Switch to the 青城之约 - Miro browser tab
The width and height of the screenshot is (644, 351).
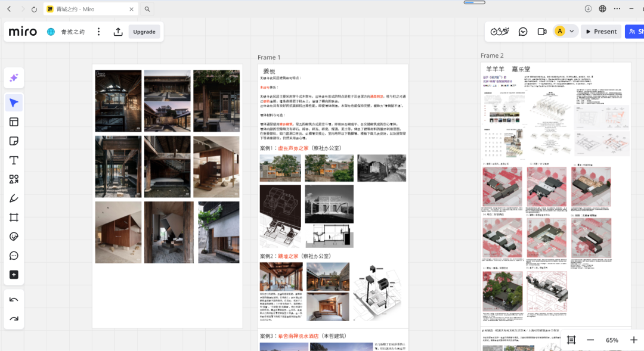click(89, 9)
